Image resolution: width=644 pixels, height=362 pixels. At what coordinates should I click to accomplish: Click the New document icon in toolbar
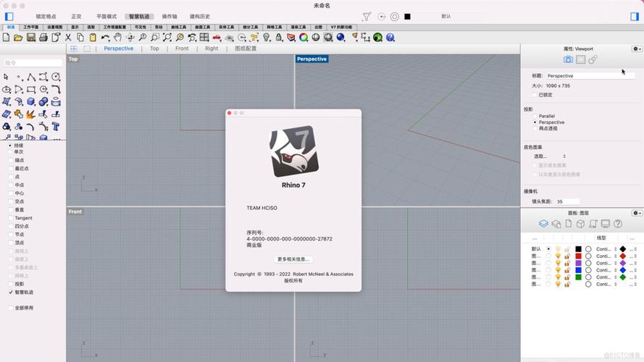pyautogui.click(x=7, y=38)
